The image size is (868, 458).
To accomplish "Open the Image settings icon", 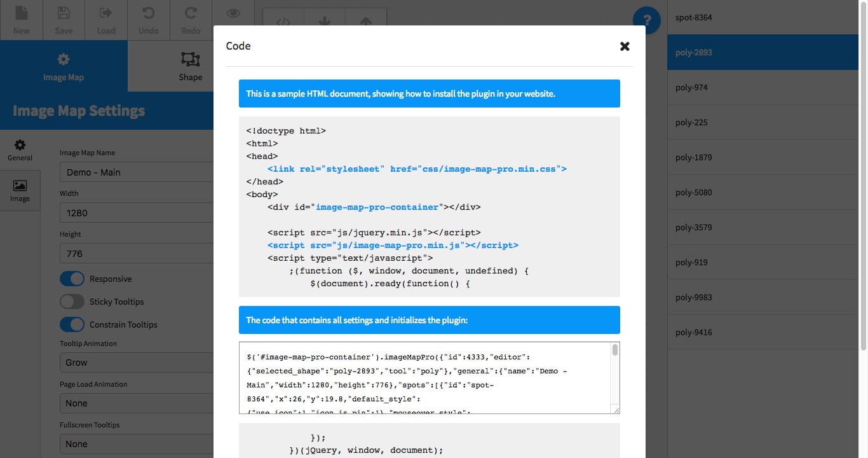I will click(20, 186).
